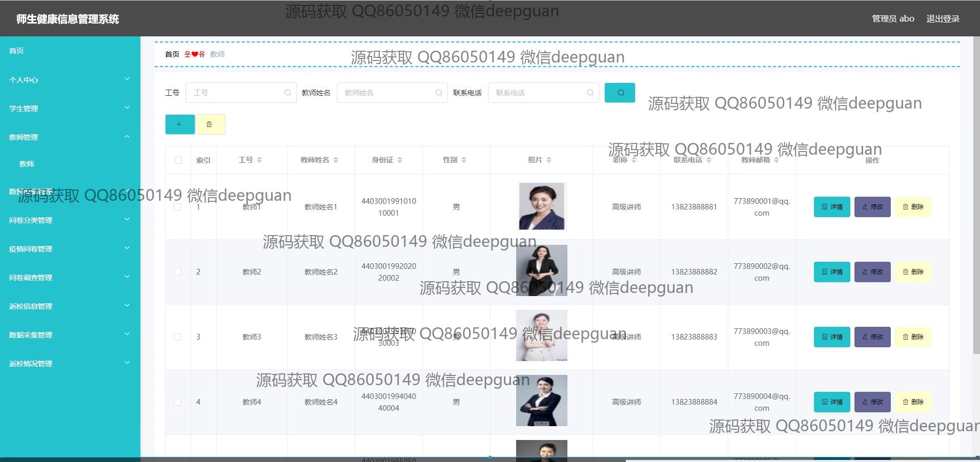This screenshot has width=980, height=462.
Task: Click 修改 for 教师3
Action: 872,337
